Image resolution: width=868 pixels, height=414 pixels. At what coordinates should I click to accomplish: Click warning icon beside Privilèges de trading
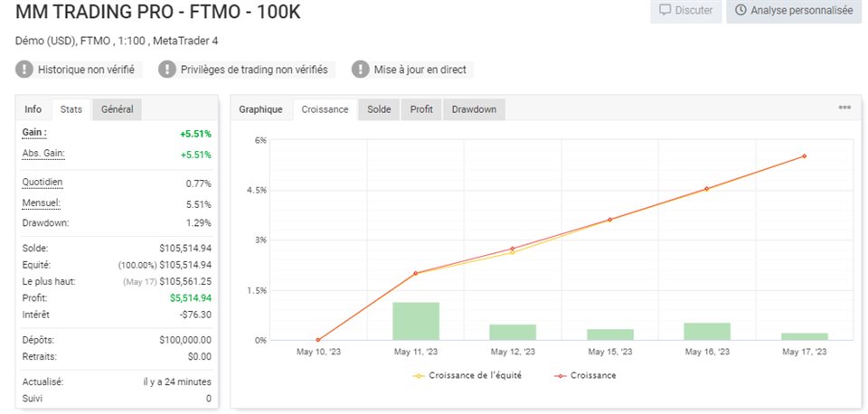[167, 70]
